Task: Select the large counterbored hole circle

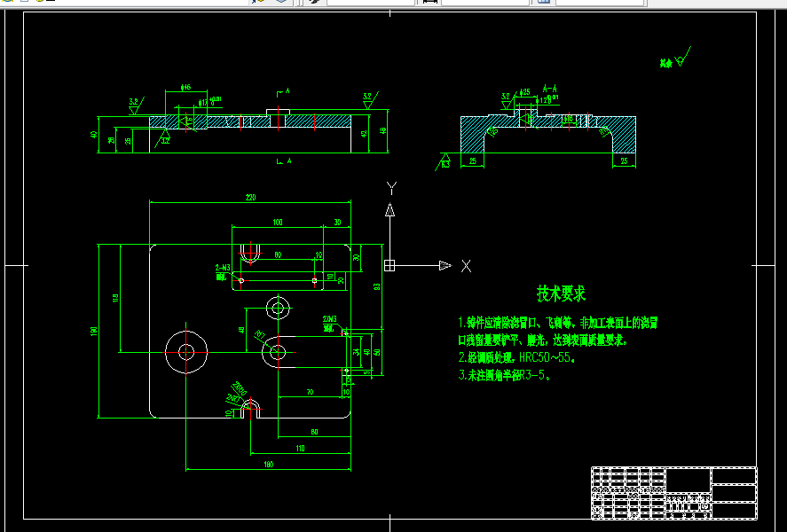Action: (186, 352)
